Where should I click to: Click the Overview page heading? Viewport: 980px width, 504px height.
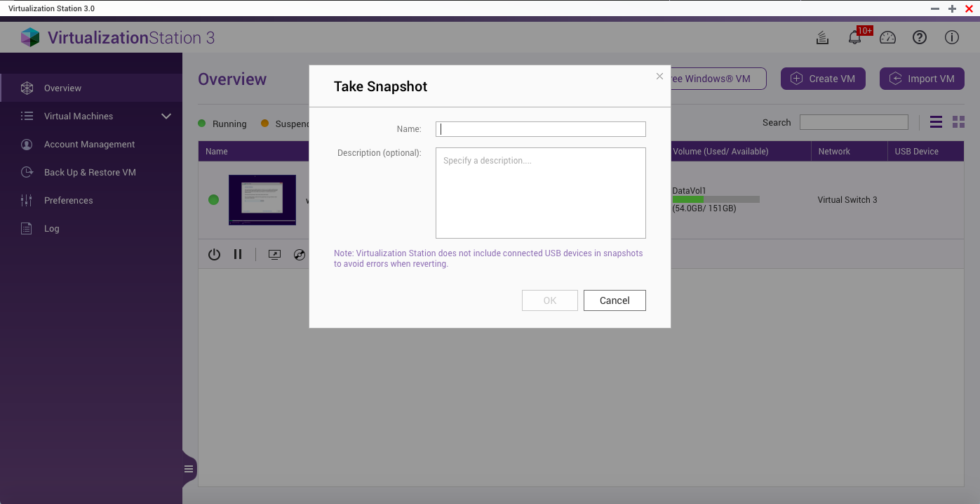tap(232, 79)
